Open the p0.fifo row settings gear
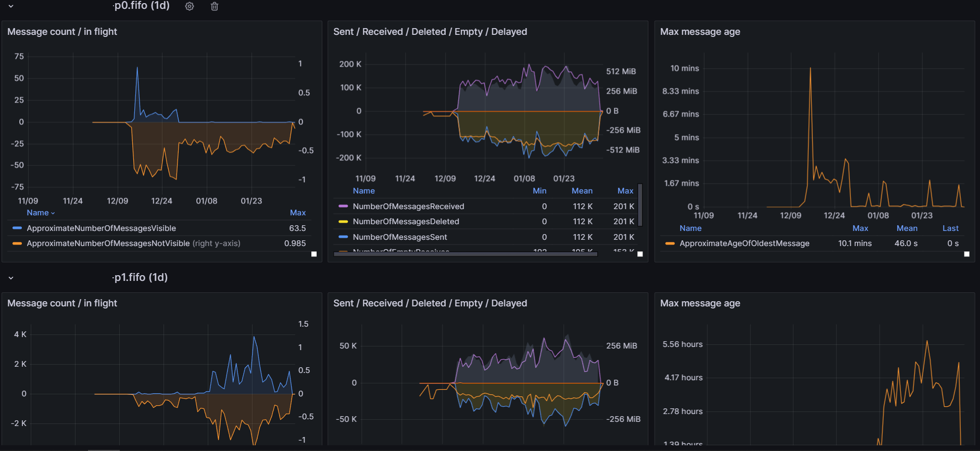 (x=190, y=6)
